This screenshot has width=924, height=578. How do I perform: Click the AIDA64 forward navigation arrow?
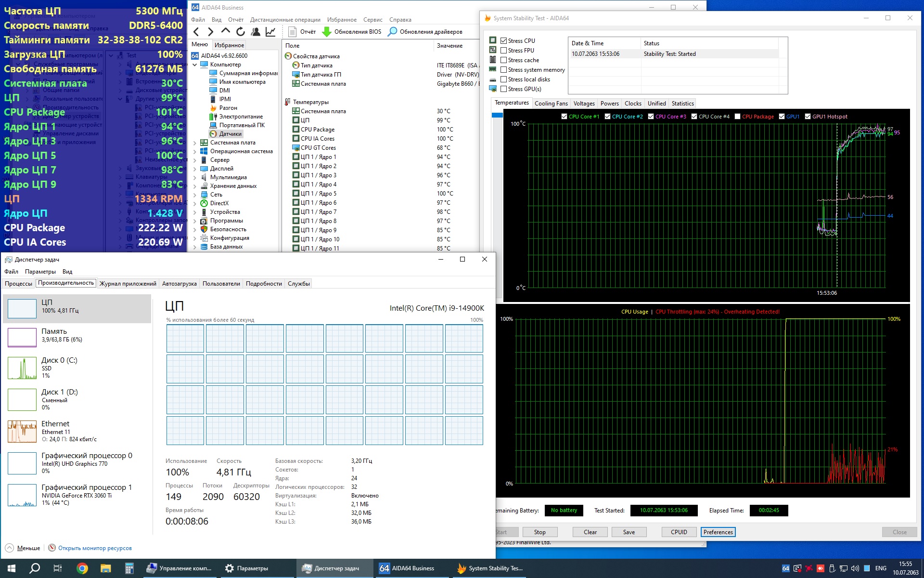(210, 32)
